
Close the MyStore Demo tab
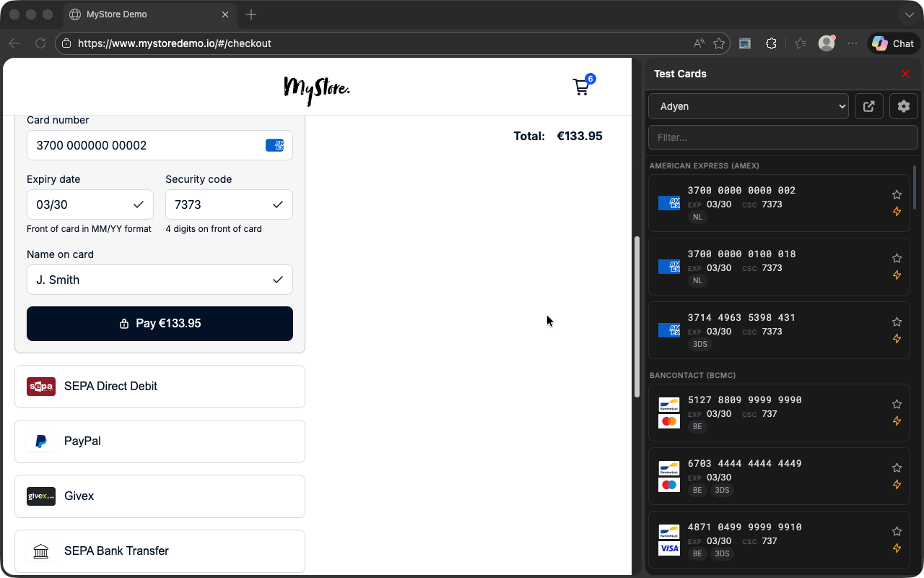(x=225, y=14)
